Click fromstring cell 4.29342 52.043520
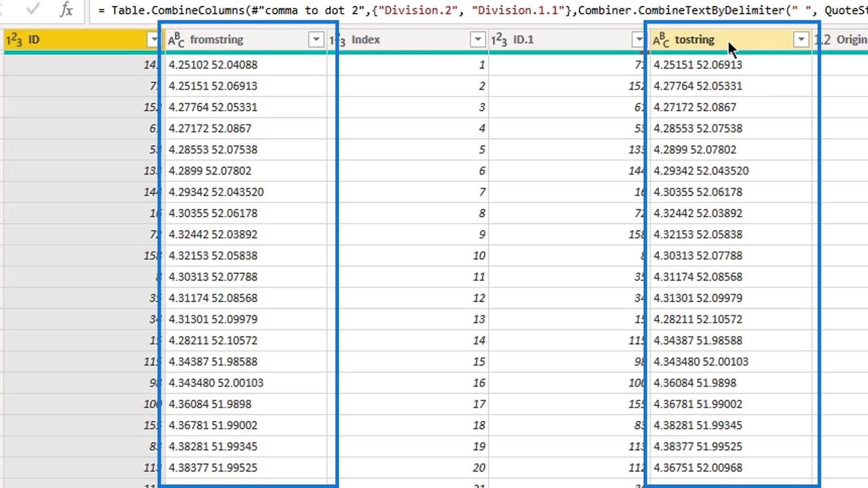The height and width of the screenshot is (488, 868). click(x=245, y=192)
